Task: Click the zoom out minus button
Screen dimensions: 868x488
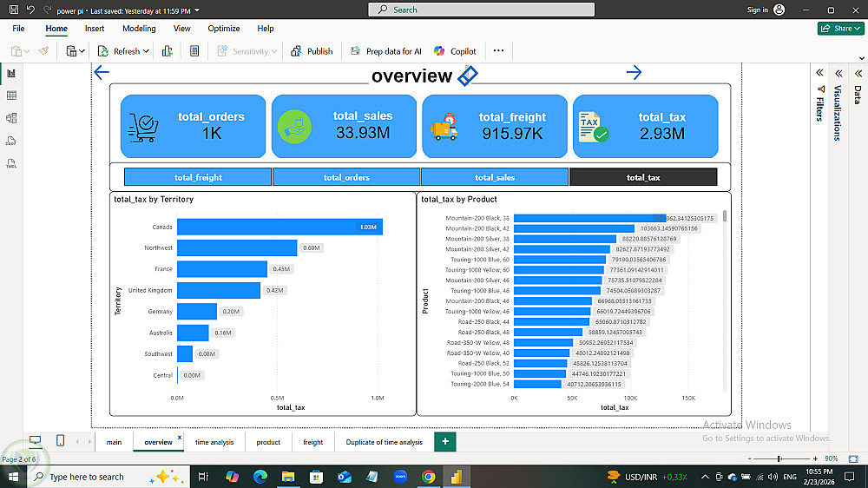Action: coord(750,458)
